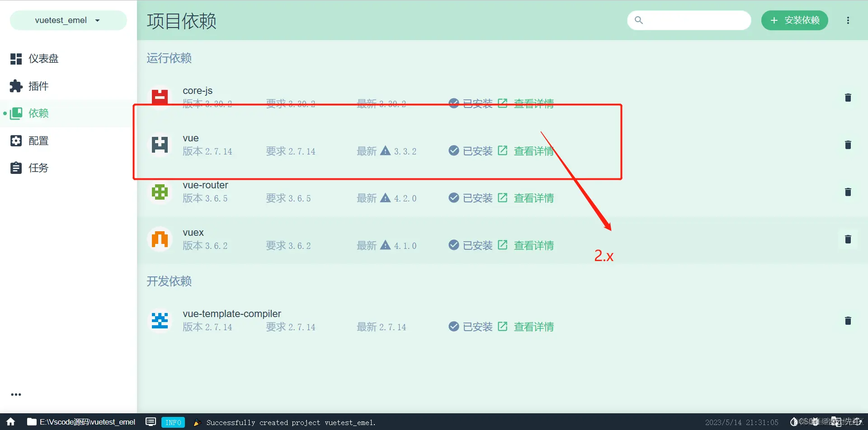Screen dimensions: 868x430
Task: Toggle the log console icon in status bar
Action: coord(151,422)
